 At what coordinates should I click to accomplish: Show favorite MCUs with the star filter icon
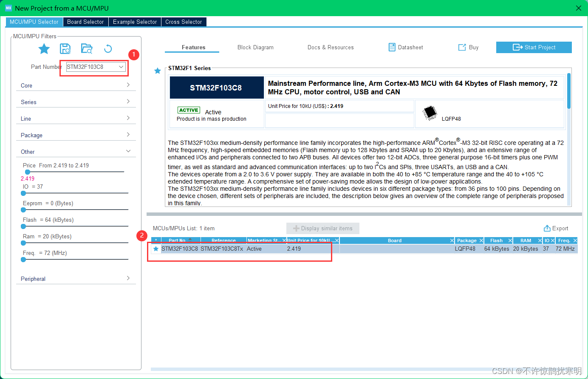click(x=44, y=49)
